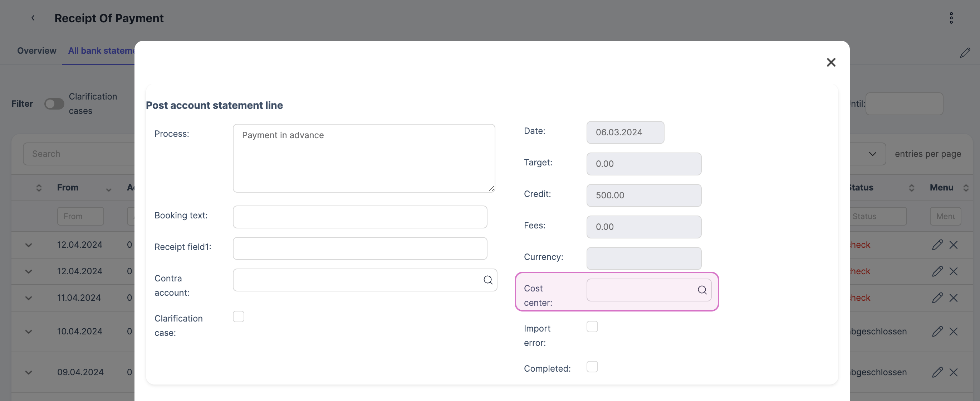This screenshot has width=980, height=401.
Task: Open the Contra account lookup magnifier
Action: [488, 280]
